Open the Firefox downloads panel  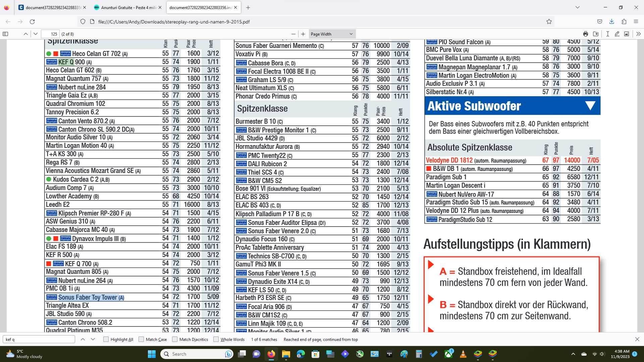click(x=612, y=21)
